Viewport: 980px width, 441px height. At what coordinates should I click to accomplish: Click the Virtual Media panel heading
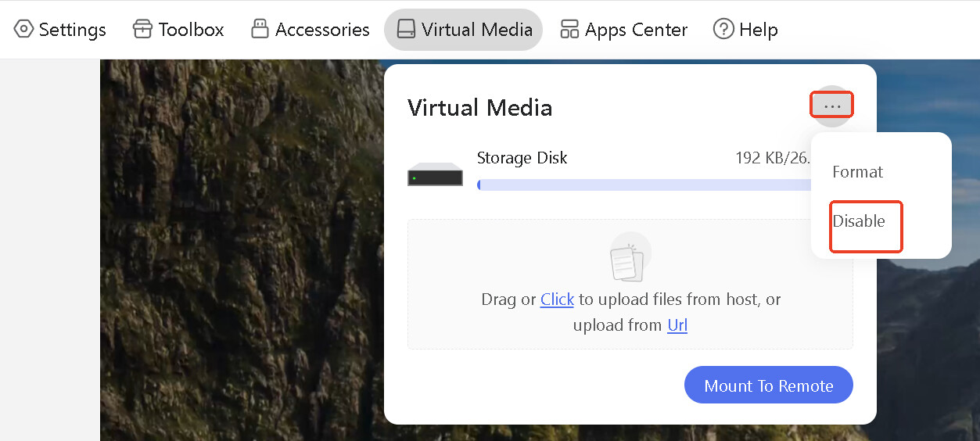(479, 108)
